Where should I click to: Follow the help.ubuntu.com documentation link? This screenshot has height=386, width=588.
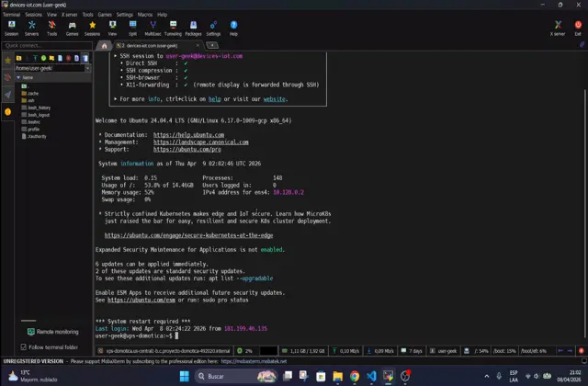click(188, 135)
